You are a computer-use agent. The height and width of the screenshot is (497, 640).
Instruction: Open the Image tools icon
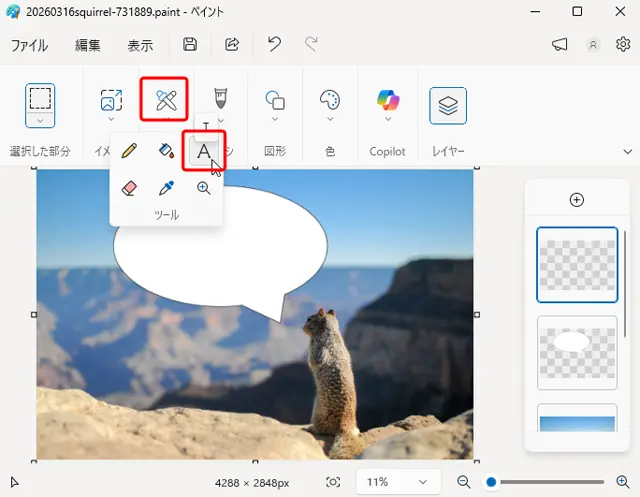pyautogui.click(x=111, y=100)
